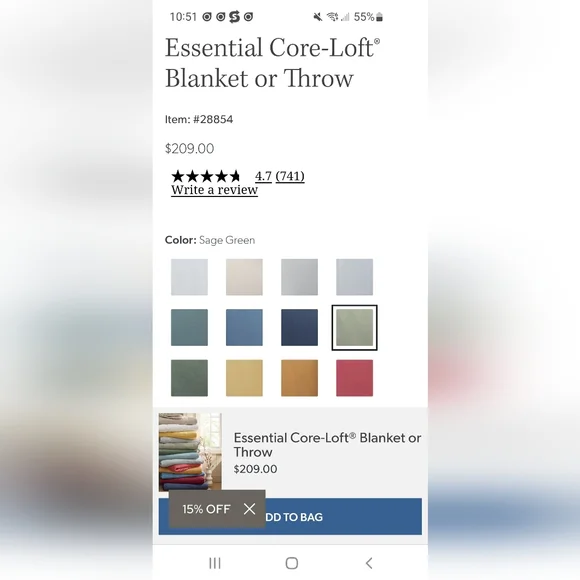Choose the gold mustard color swatch
Screen dimensions: 580x580
click(299, 378)
